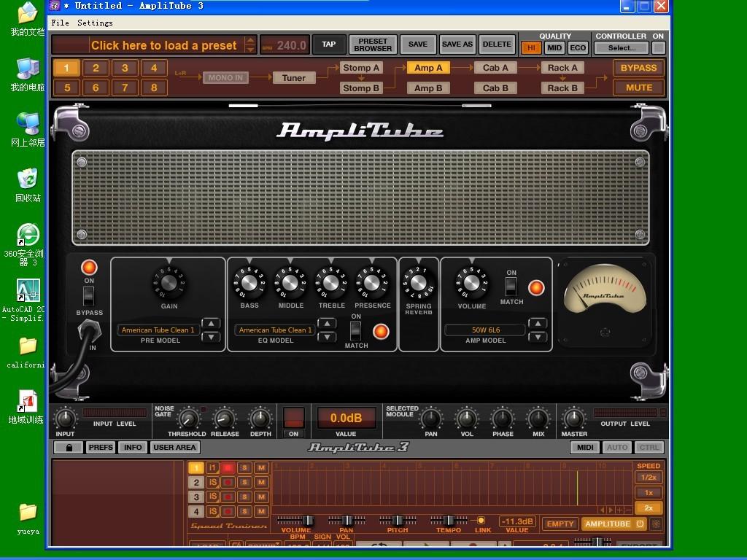This screenshot has width=747, height=560.
Task: Select next EQ MODEL with down arrow
Action: point(327,337)
